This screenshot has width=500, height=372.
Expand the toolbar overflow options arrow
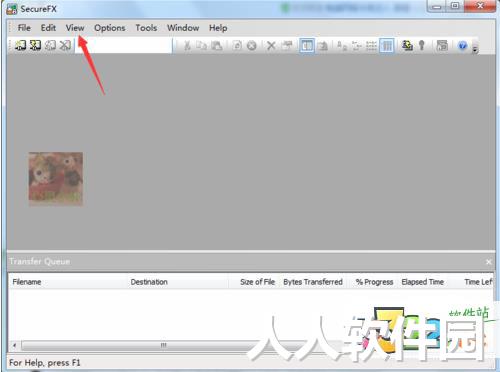(x=475, y=49)
